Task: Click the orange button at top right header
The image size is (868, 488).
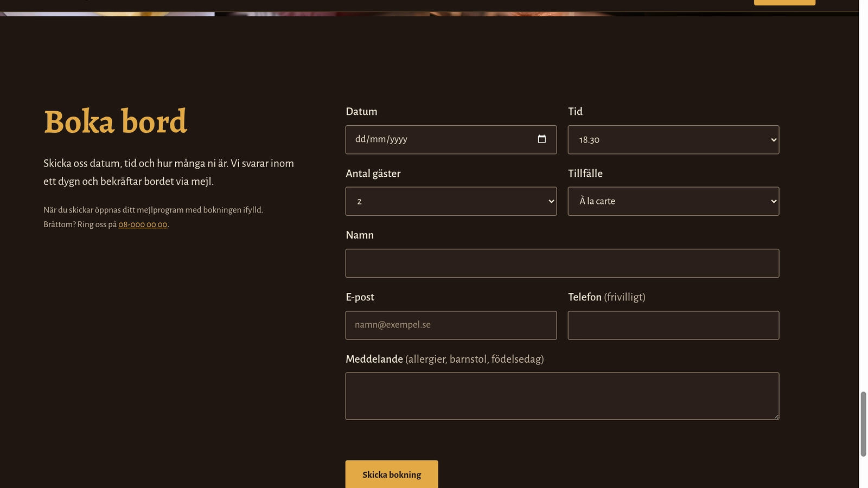Action: pyautogui.click(x=784, y=2)
